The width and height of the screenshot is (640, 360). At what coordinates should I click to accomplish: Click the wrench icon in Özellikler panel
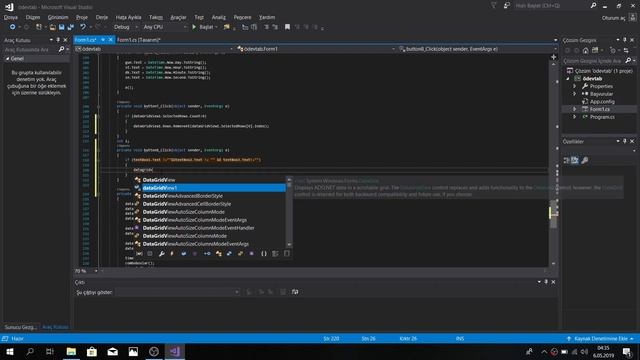pyautogui.click(x=584, y=160)
